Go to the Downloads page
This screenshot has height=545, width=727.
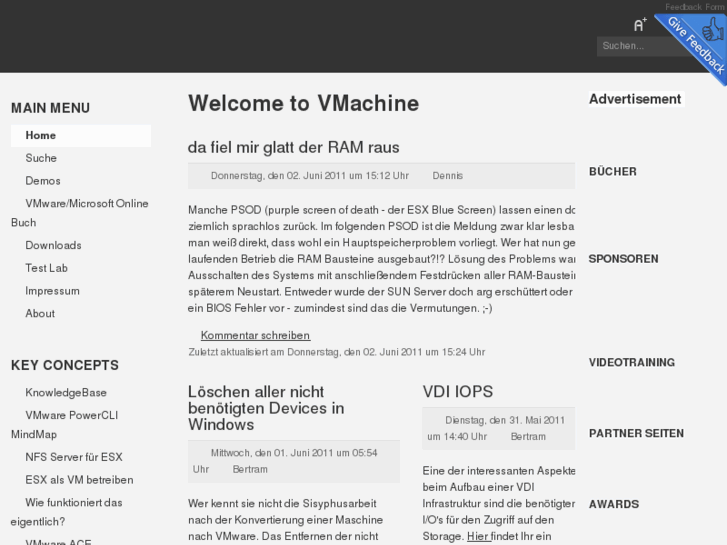click(53, 245)
